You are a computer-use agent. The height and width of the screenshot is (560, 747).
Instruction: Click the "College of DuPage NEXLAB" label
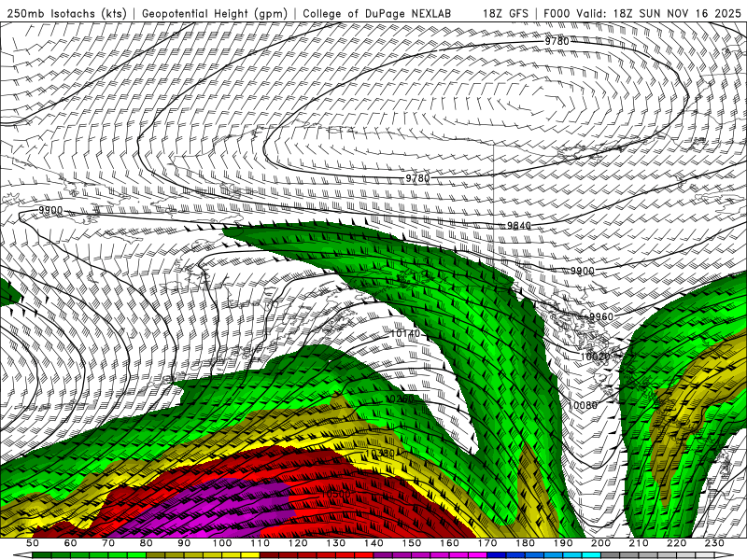tap(377, 14)
